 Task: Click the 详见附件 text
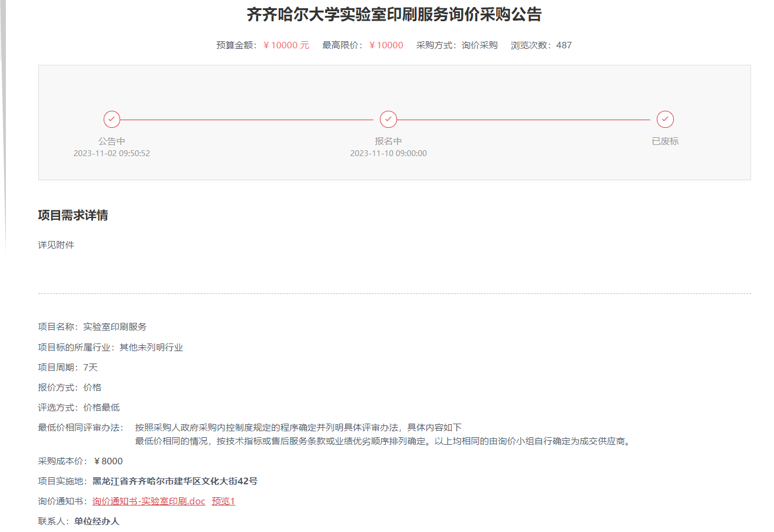pos(56,245)
